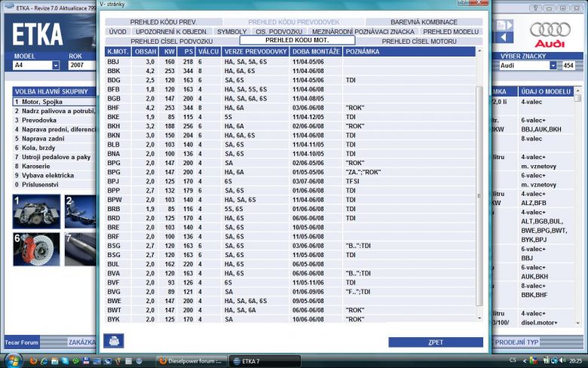Switch to PREHLED MODELU tab

(451, 32)
